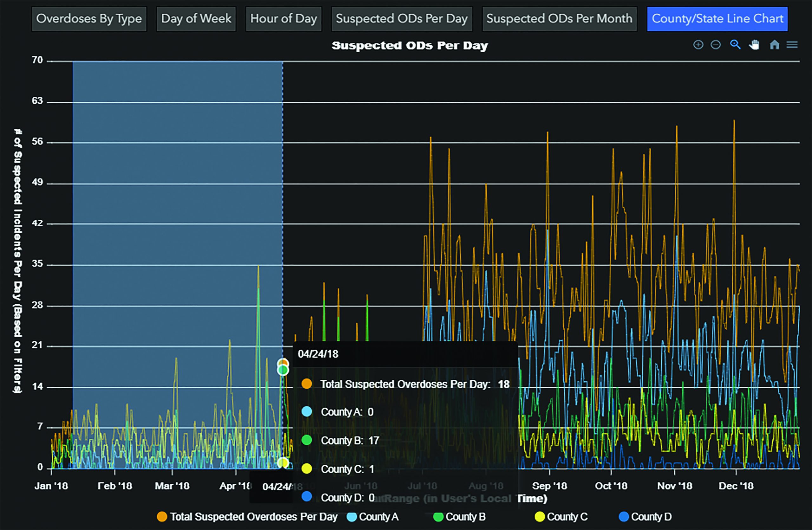The width and height of the screenshot is (812, 530).
Task: Click the green County B data point marker
Action: 283,370
